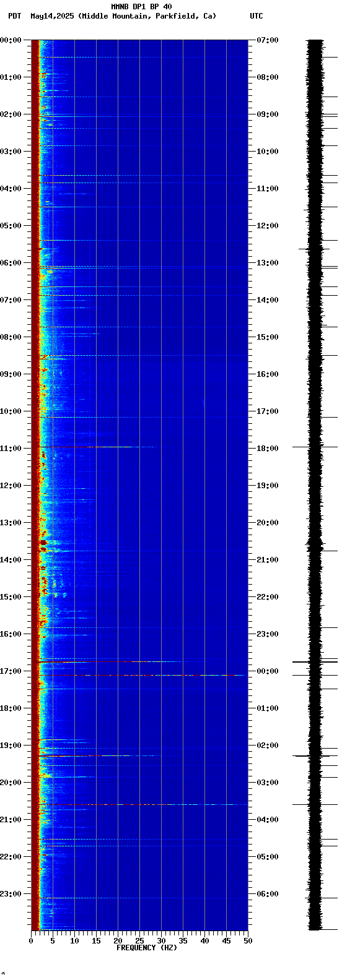This screenshot has width=342, height=980.
Task: Click the 12:00 PDT time label
Action: tap(11, 486)
